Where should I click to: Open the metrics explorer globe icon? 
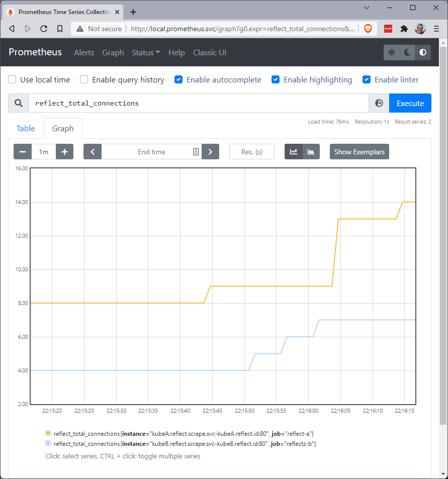379,103
